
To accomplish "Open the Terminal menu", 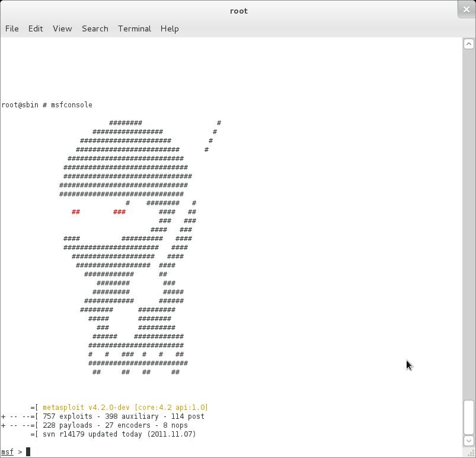I will [134, 28].
